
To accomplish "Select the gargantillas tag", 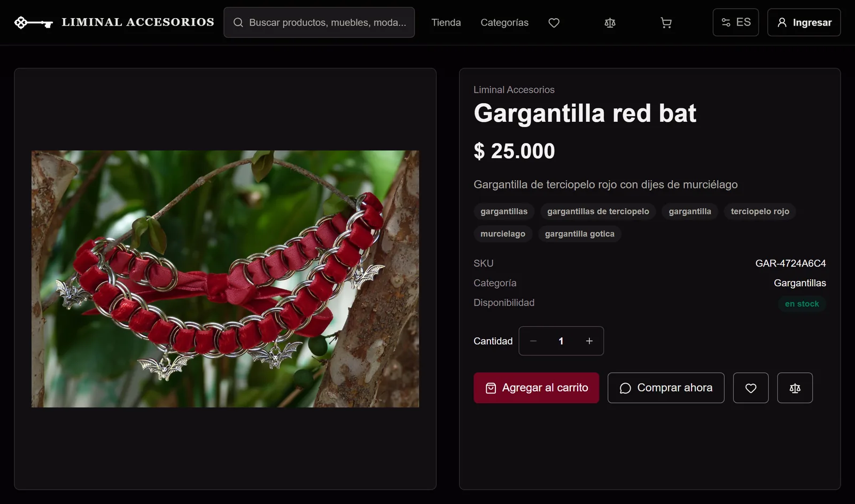I will 504,211.
